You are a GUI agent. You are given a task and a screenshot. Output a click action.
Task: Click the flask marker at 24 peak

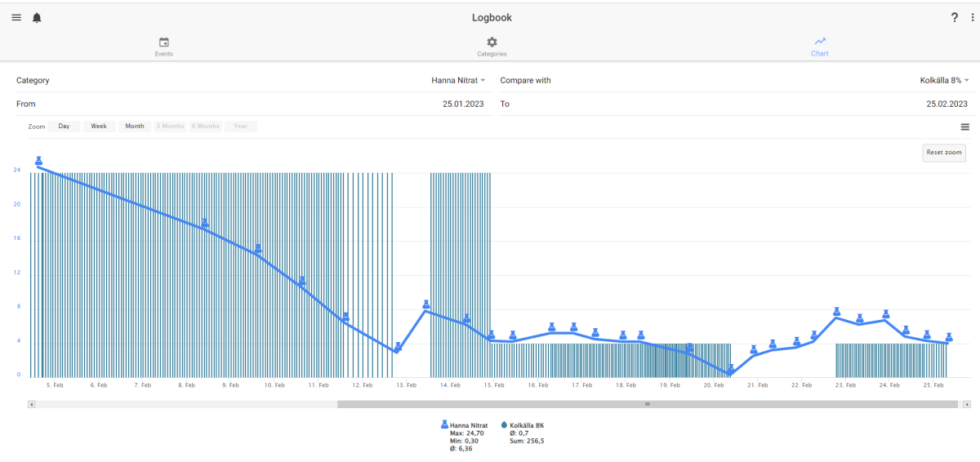click(38, 161)
